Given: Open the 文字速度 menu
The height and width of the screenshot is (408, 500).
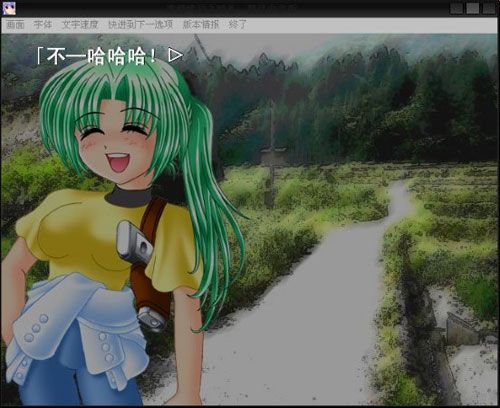Looking at the screenshot, I should tap(80, 25).
